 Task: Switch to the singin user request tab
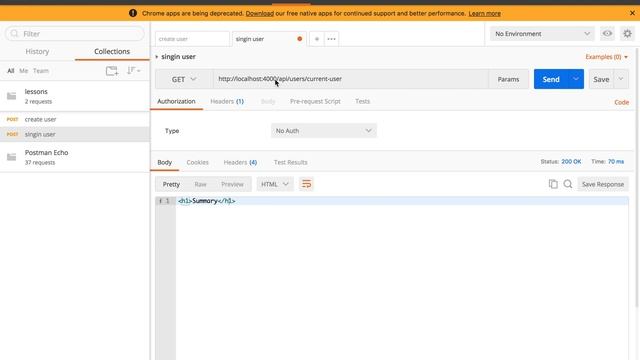click(x=269, y=39)
